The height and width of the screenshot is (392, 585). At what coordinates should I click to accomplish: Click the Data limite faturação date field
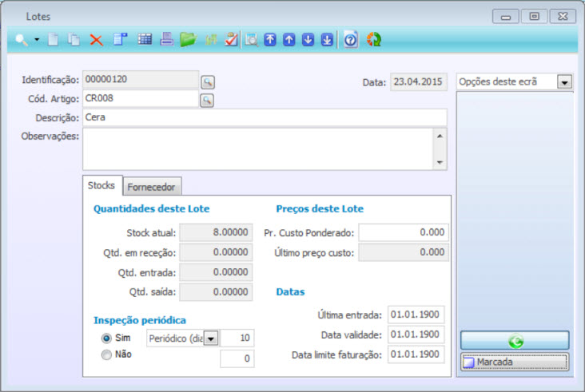coord(416,354)
